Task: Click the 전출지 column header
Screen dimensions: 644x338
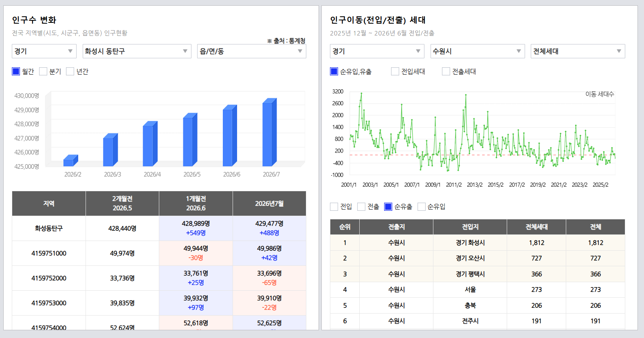Action: coord(396,227)
